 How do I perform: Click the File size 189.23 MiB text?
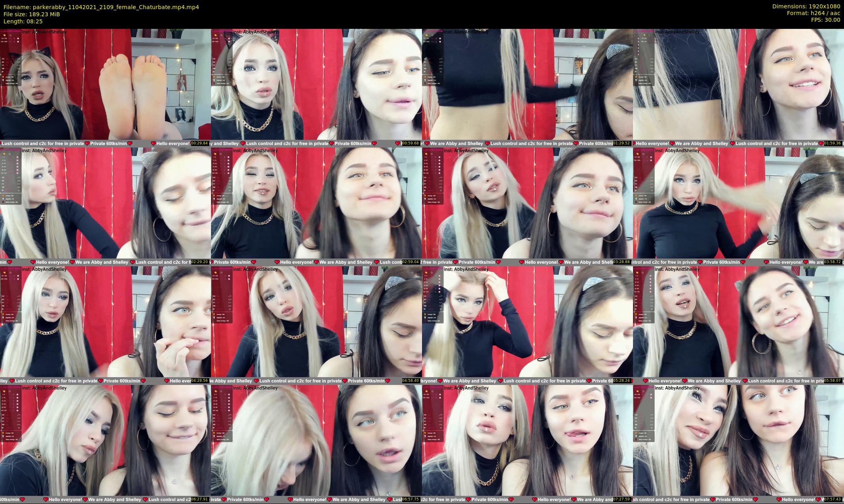(x=32, y=14)
